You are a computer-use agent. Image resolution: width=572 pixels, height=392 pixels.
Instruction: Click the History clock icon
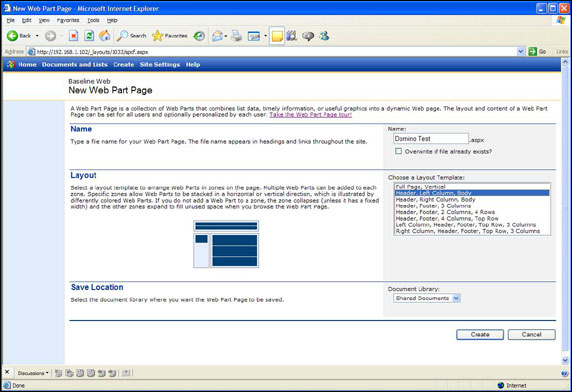[199, 36]
